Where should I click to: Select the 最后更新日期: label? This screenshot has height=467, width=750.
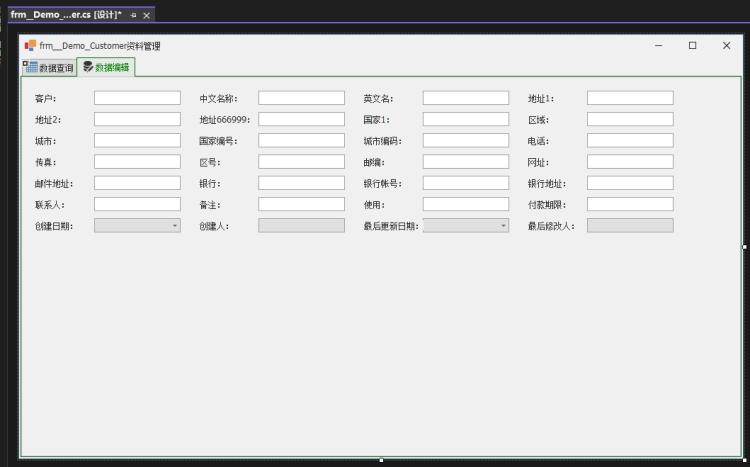391,226
